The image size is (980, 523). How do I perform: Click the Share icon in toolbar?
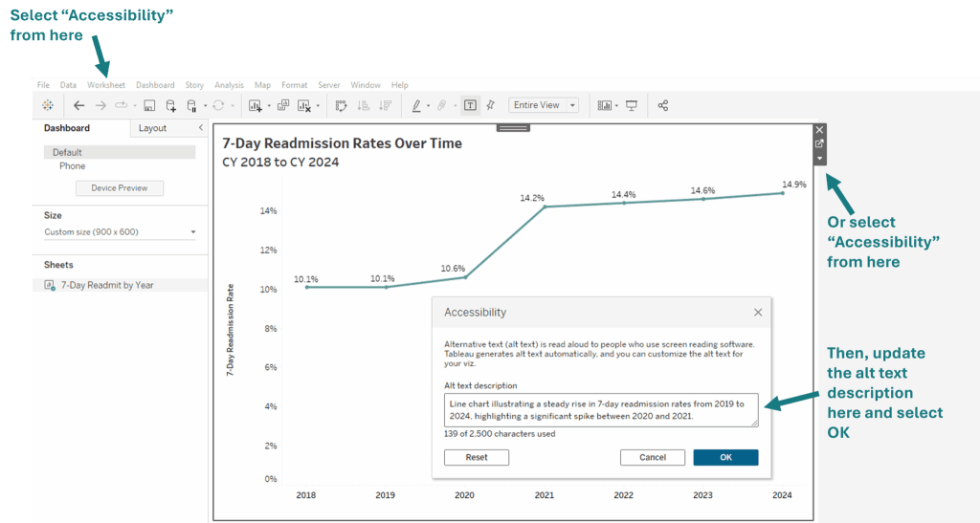[663, 105]
